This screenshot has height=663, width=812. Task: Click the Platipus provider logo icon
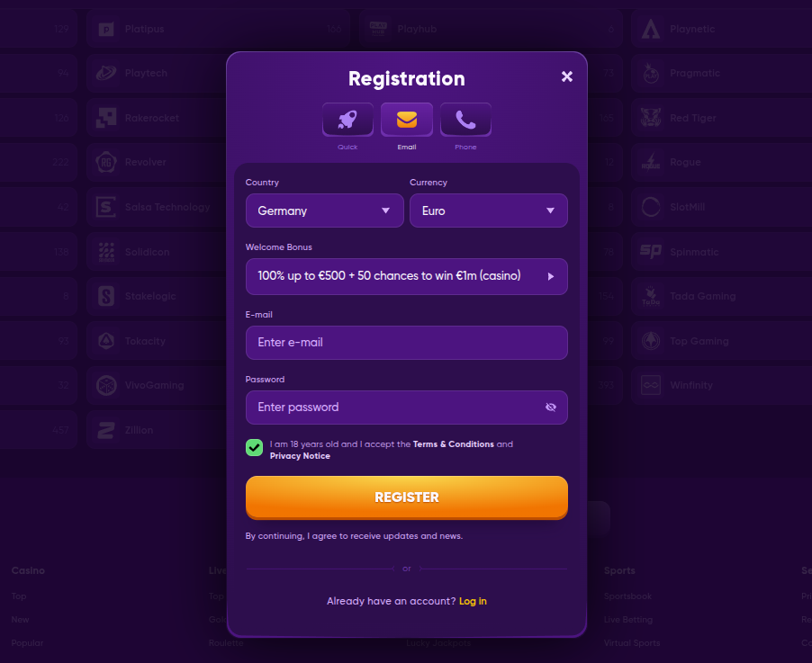[106, 30]
